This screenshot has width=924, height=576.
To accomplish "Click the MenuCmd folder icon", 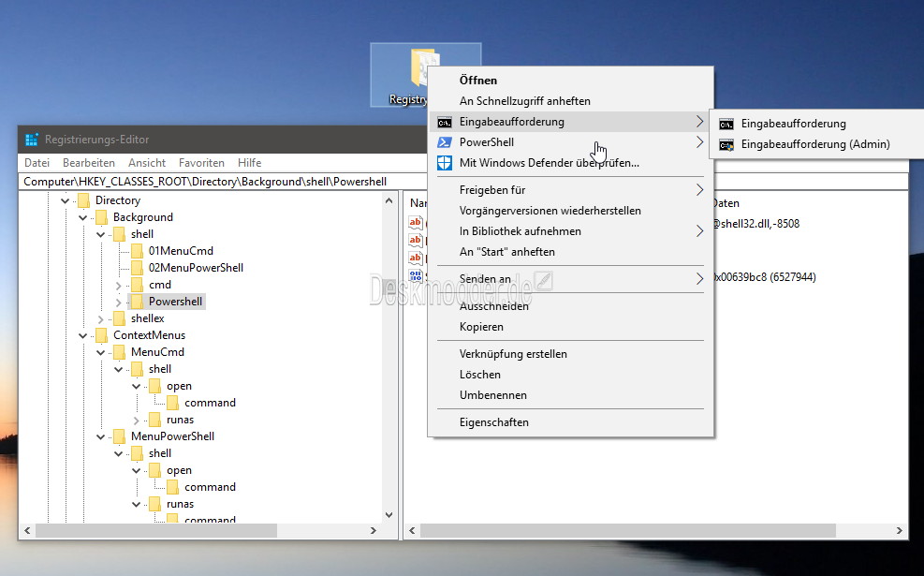I will click(x=119, y=352).
